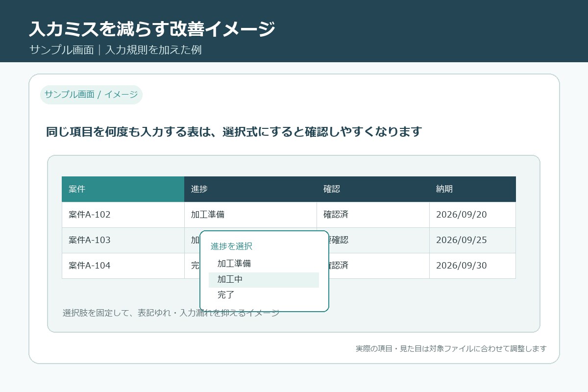The height and width of the screenshot is (392, 588).
Task: Click the 進捗を選択 popup heading
Action: click(x=231, y=246)
